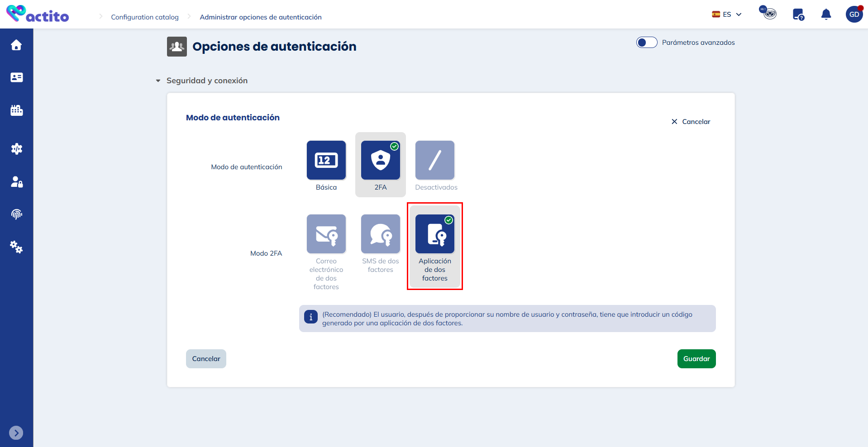Click the home icon in sidebar
Viewport: 868px width, 447px height.
(x=16, y=45)
